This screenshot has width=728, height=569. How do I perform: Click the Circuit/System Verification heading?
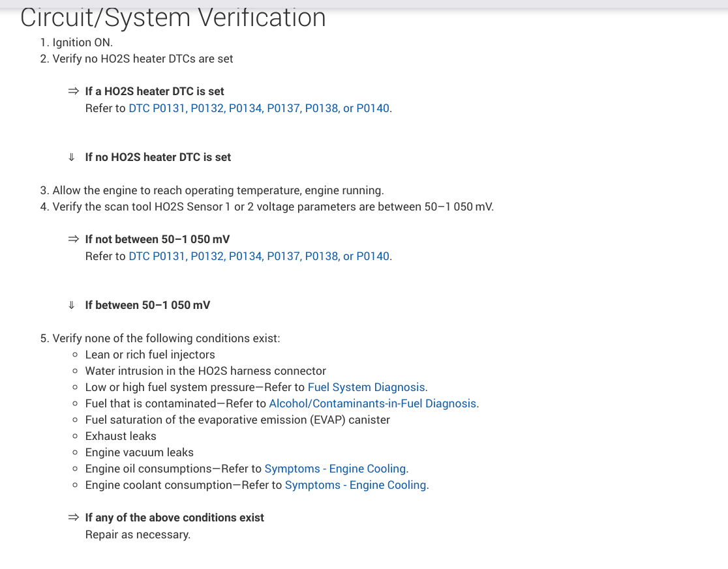coord(173,18)
